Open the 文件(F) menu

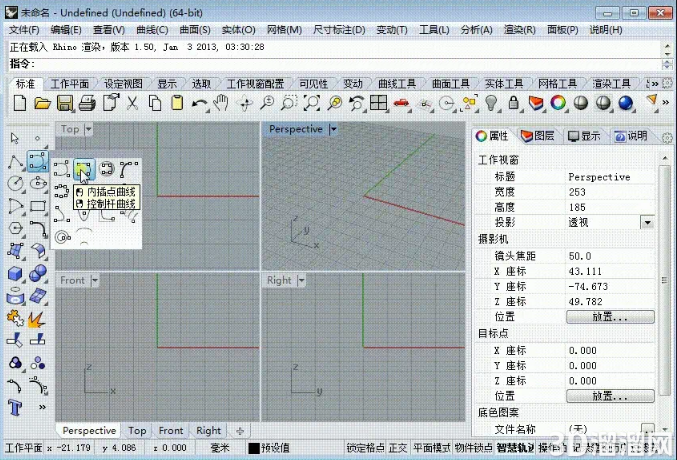(24, 30)
